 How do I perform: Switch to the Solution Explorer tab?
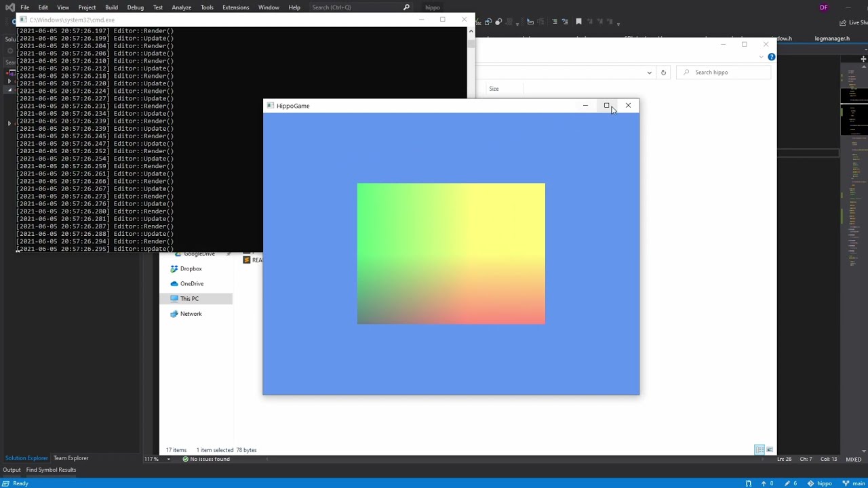[26, 458]
